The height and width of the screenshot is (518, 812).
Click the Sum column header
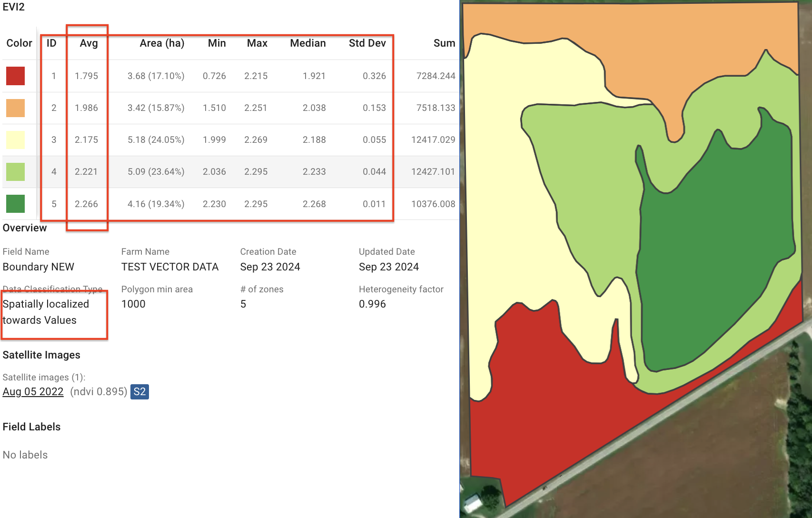[x=444, y=43]
